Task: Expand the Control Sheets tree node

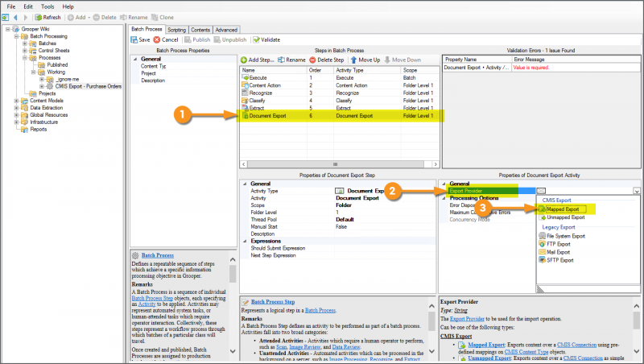Action: [25, 51]
